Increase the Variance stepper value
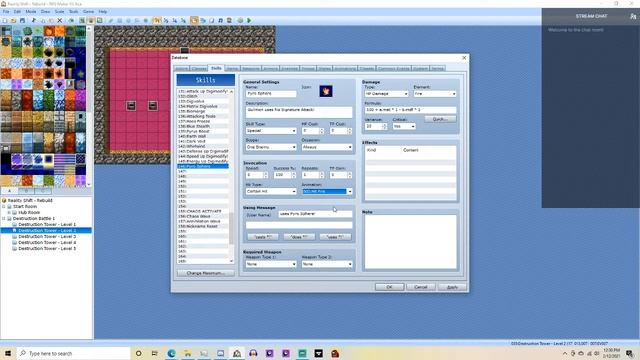Screen dimensions: 640x360 [384, 125]
